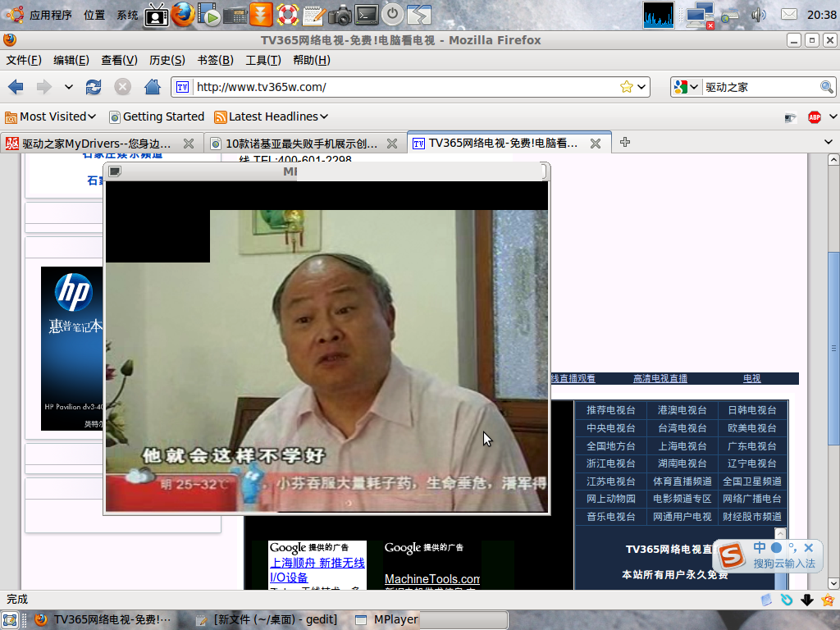Open the orange download manager in the panel
Image resolution: width=840 pixels, height=630 pixels.
click(x=261, y=15)
